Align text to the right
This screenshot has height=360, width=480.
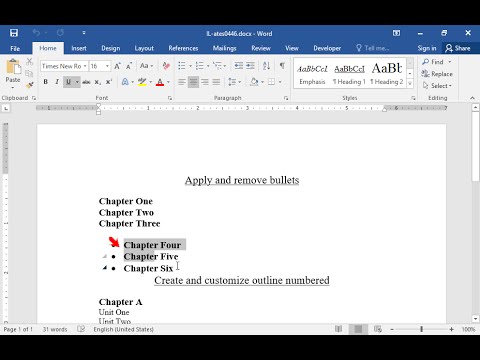(x=205, y=82)
